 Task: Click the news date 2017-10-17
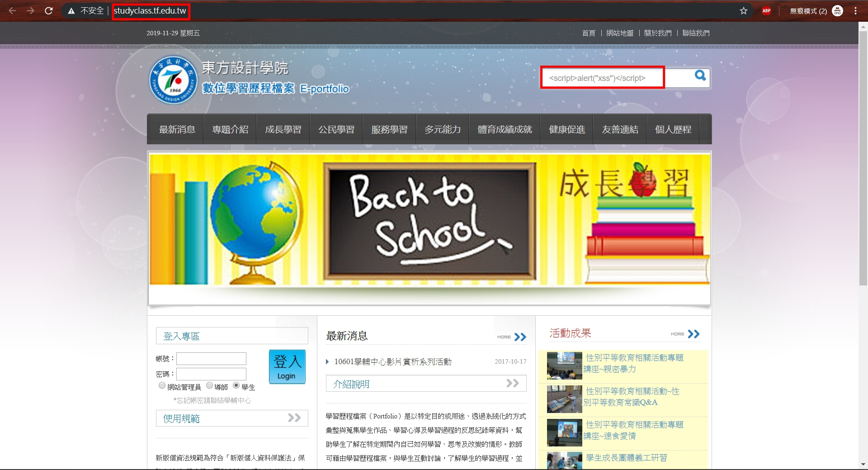(510, 362)
